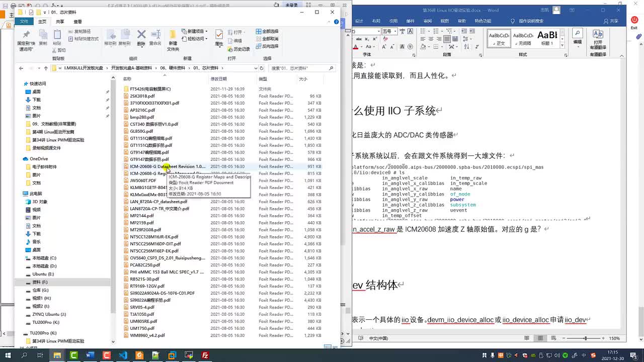Expand the address bar history dropdown
This screenshot has width=644, height=362.
click(256, 68)
